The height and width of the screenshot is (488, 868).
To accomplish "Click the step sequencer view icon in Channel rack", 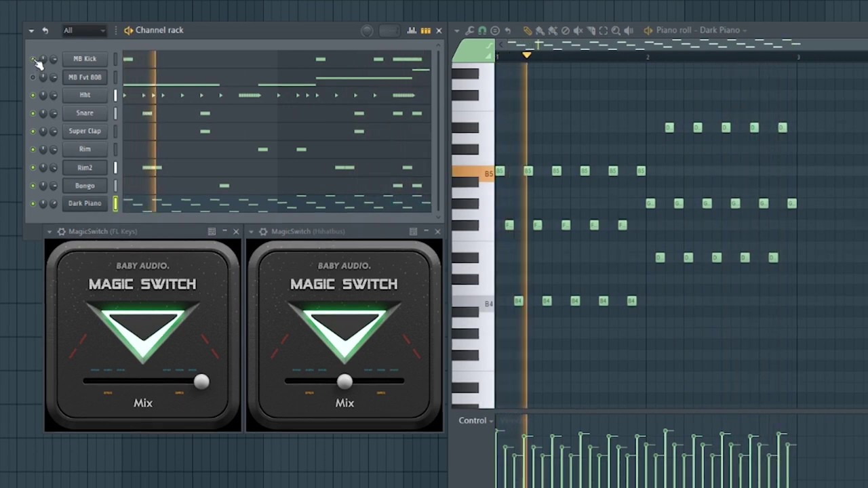I will [426, 30].
